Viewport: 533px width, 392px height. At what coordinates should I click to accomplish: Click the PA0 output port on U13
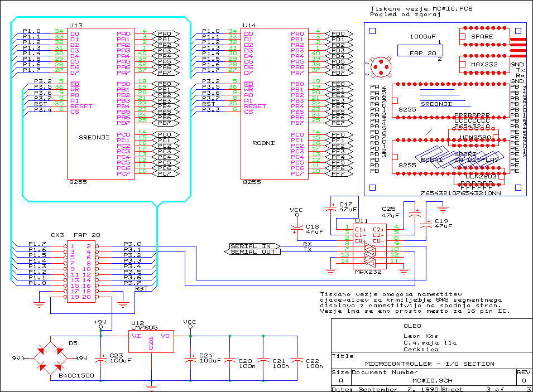pos(164,34)
